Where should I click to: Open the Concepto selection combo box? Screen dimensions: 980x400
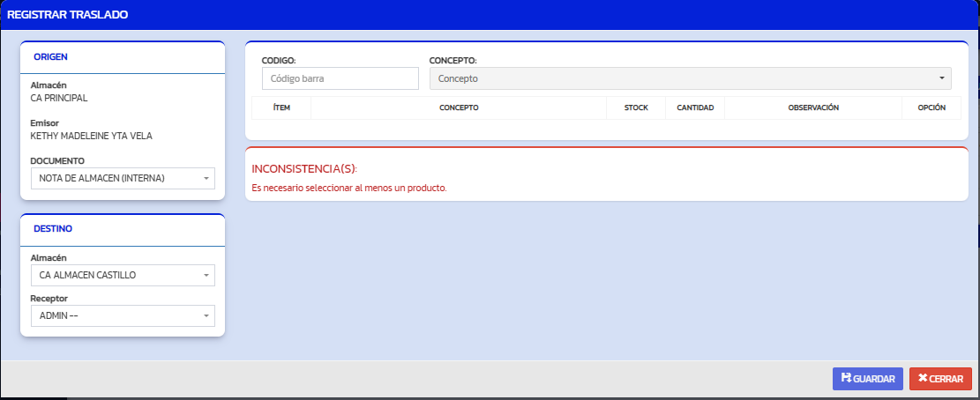[690, 78]
